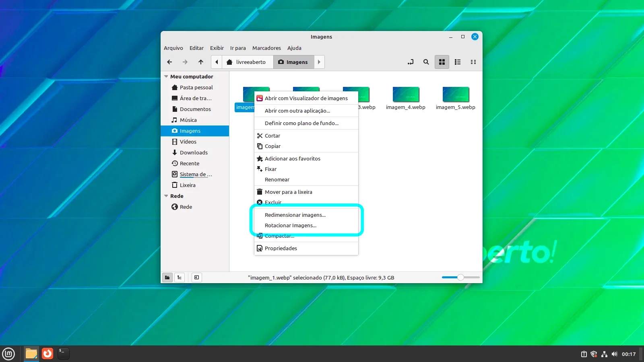Switch to list view
The width and height of the screenshot is (644, 362).
click(x=458, y=62)
